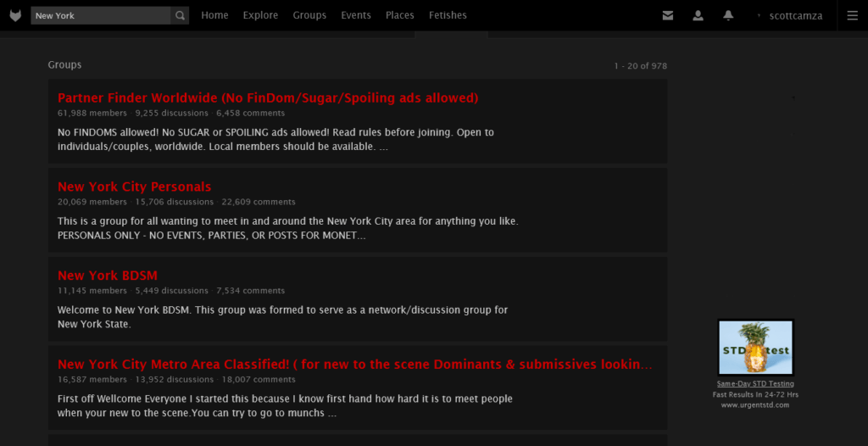This screenshot has height=446, width=868.
Task: Click the '6,458 comments' text
Action: [251, 113]
